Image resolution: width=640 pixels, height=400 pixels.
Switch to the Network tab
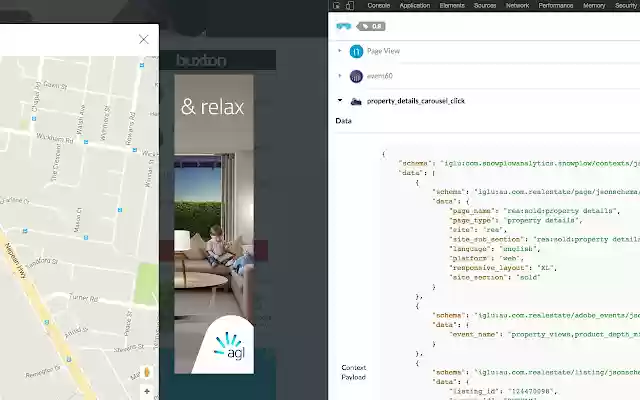click(x=517, y=5)
